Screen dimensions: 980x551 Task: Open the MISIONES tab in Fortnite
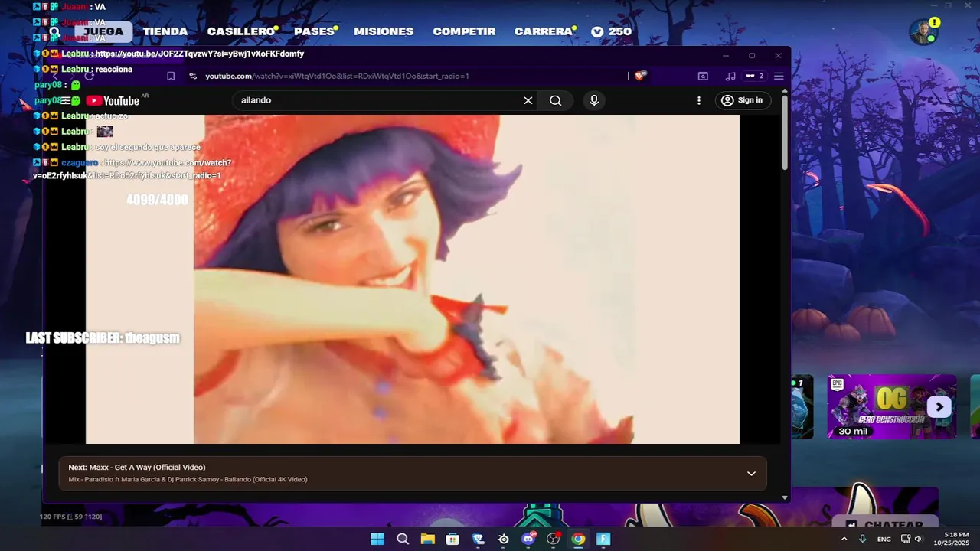[384, 31]
